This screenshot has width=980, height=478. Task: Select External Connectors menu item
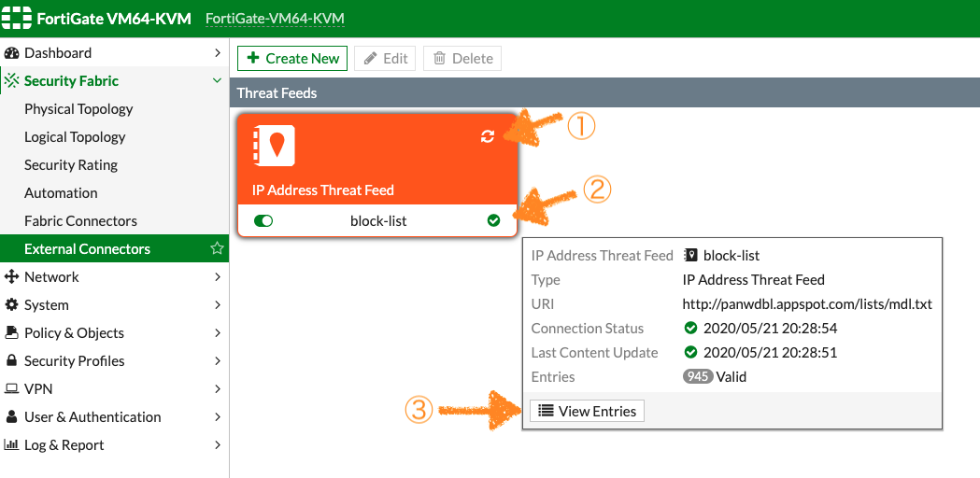(x=114, y=248)
